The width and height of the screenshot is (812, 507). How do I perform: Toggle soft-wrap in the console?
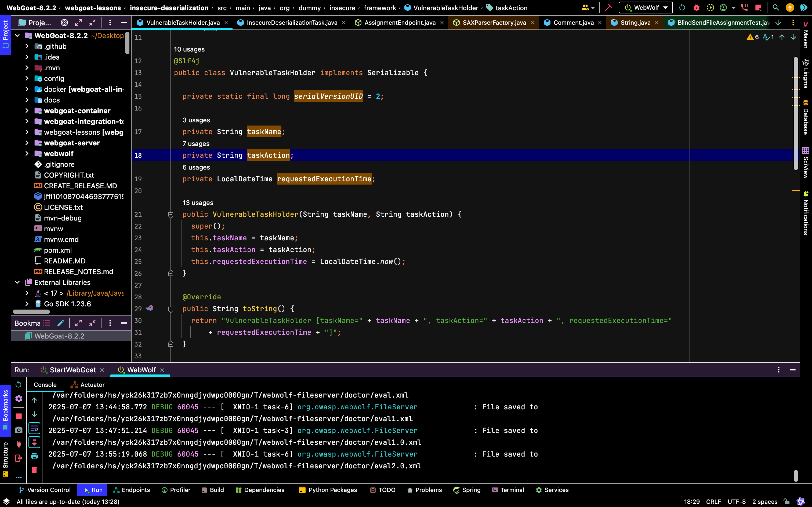coord(34,428)
